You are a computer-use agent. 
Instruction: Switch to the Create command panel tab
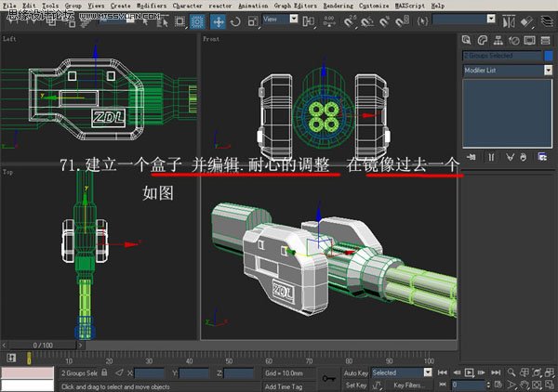tap(467, 40)
